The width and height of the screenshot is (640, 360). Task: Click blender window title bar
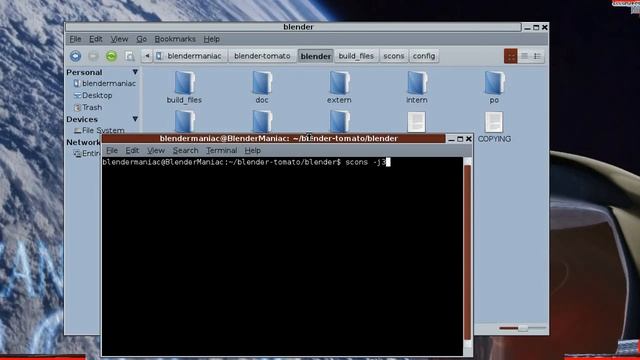pos(293,27)
